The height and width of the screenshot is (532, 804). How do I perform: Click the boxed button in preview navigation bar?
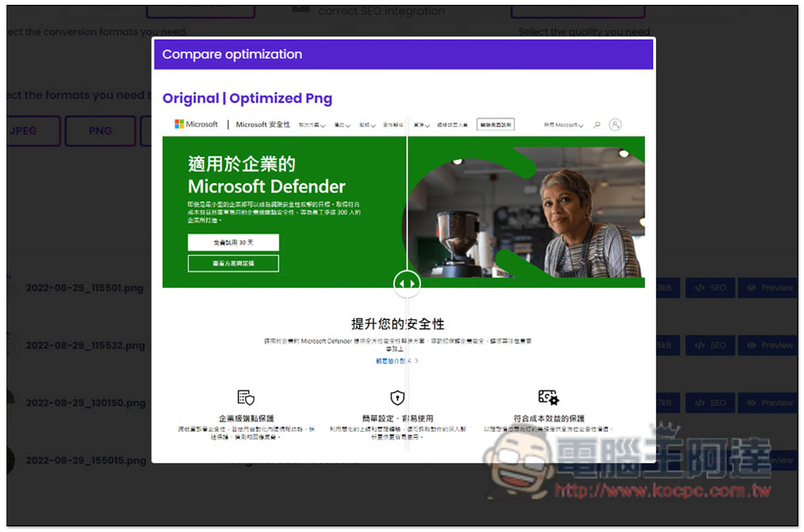tap(495, 125)
